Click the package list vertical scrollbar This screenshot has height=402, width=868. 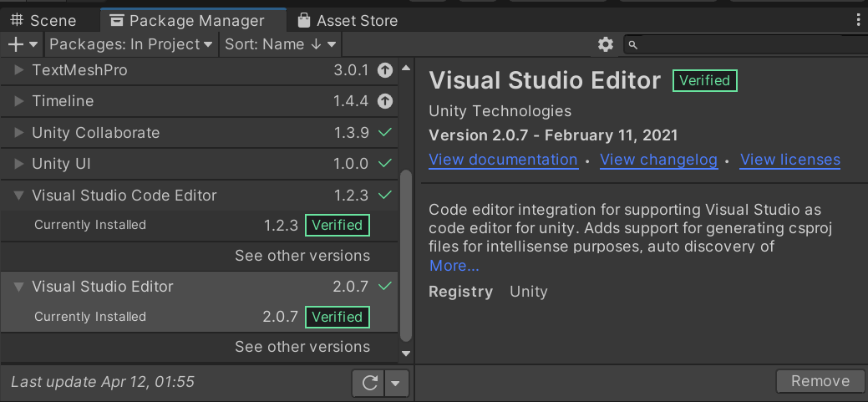406,251
